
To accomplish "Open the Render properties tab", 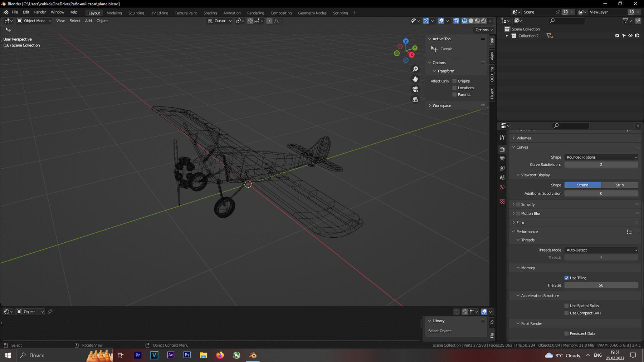I will pyautogui.click(x=502, y=149).
